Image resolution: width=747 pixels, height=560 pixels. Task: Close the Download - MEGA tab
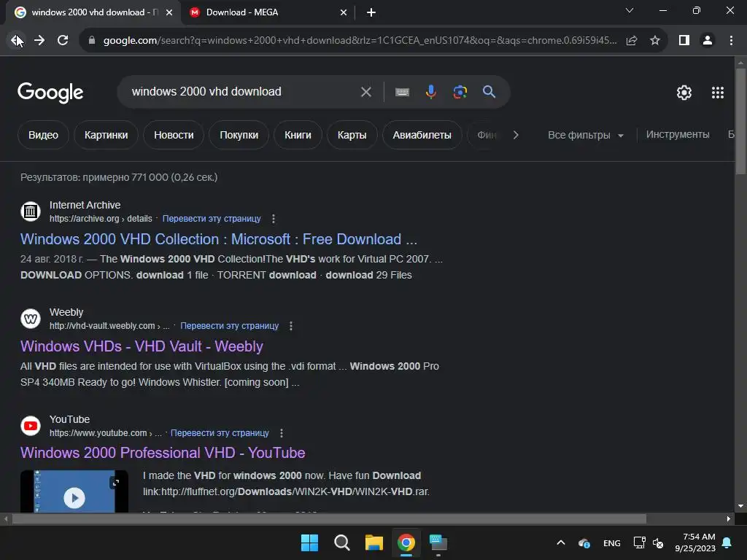(344, 12)
